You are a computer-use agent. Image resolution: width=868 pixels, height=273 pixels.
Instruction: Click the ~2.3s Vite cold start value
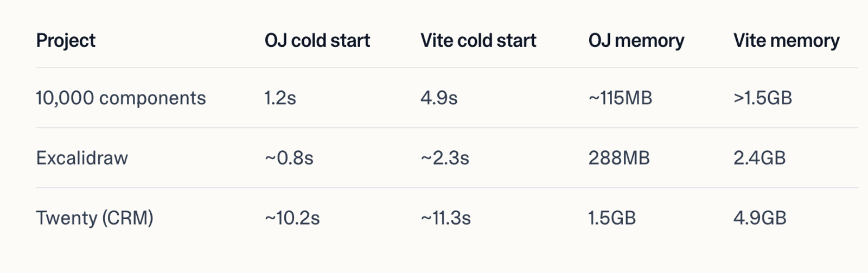pos(445,158)
